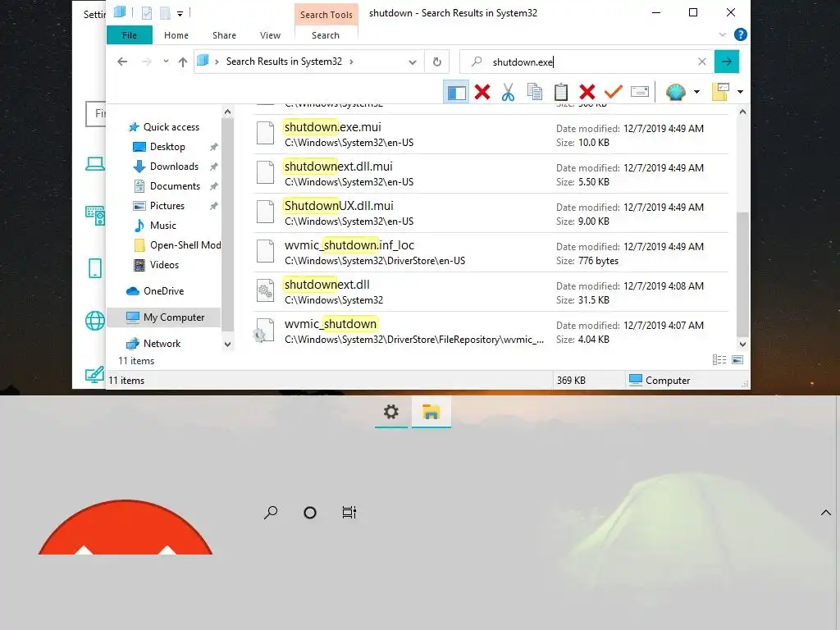The height and width of the screenshot is (630, 840).
Task: Click Properties icon in quick access toolbar
Action: pos(147,13)
